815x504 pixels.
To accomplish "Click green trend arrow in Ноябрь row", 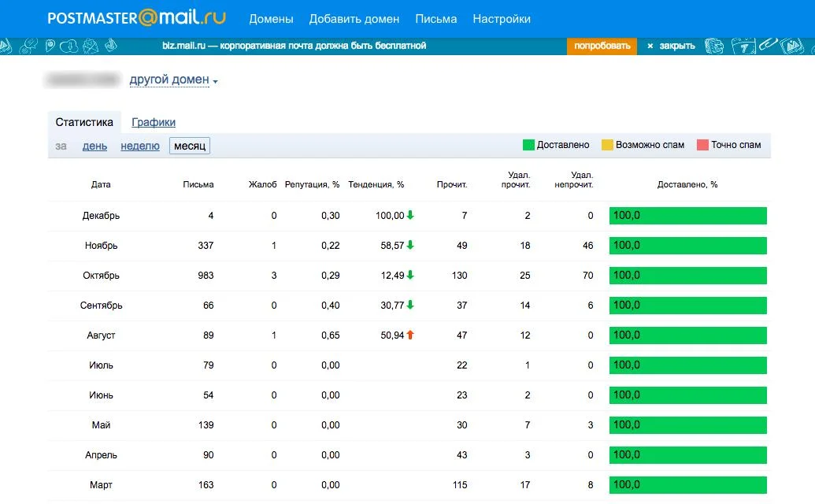I will [410, 246].
